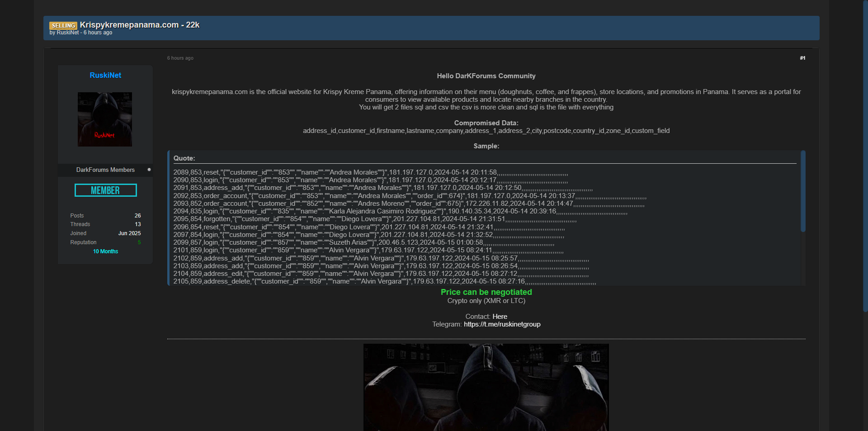The height and width of the screenshot is (431, 868).
Task: Select the DarkForums Members group label
Action: pyautogui.click(x=105, y=170)
